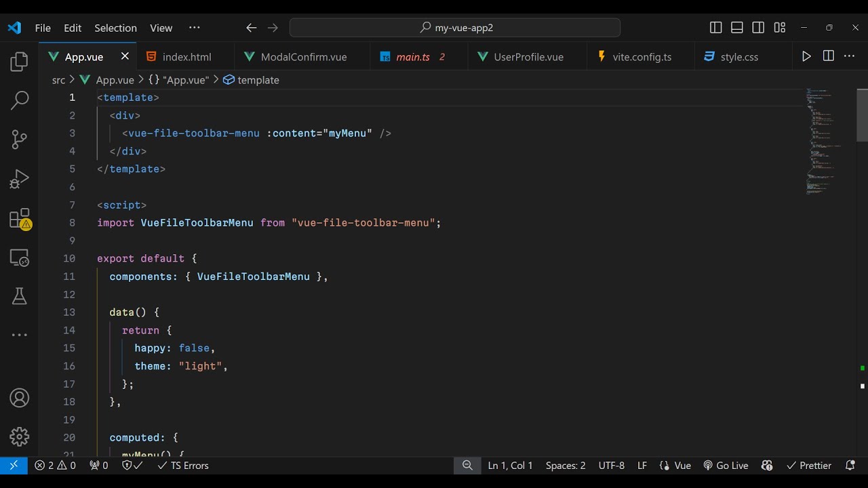868x488 pixels.
Task: Toggle Go Live server
Action: point(726,466)
